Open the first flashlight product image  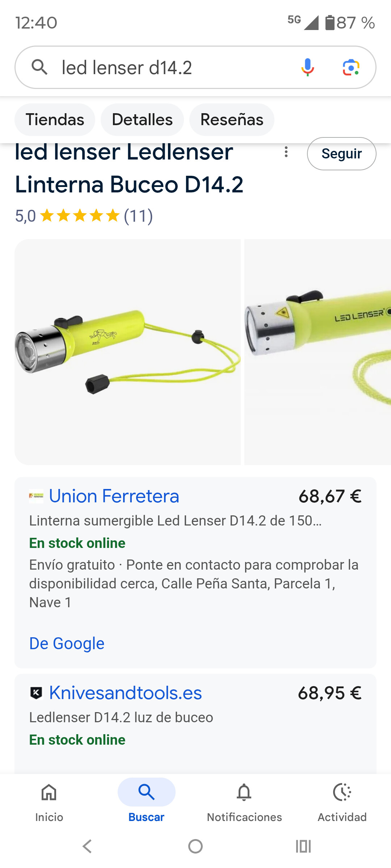tap(127, 352)
